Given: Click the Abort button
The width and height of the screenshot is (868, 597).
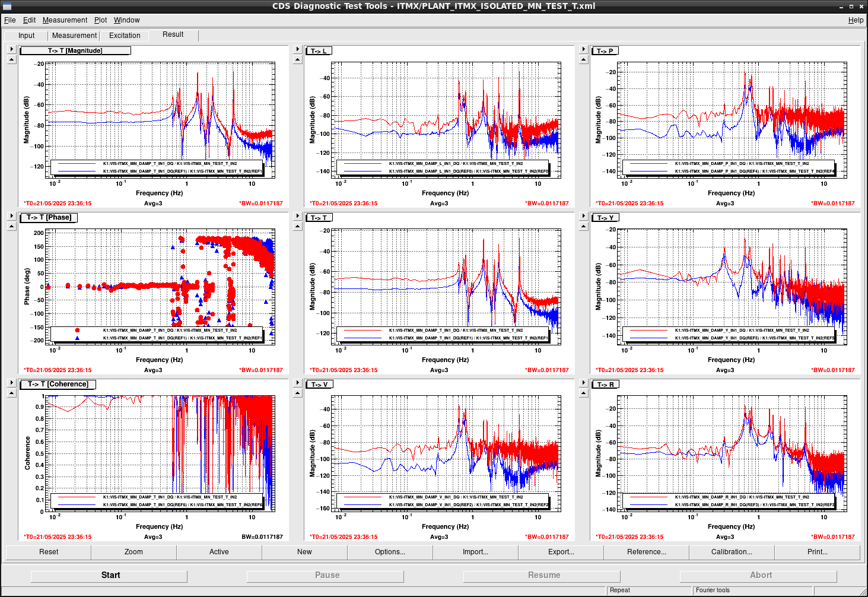Looking at the screenshot, I should click(x=759, y=576).
